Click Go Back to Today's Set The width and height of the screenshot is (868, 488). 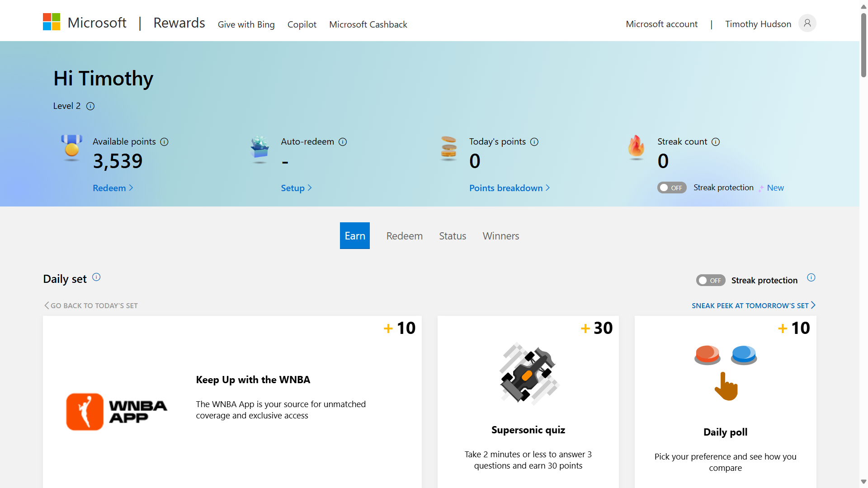pos(90,305)
